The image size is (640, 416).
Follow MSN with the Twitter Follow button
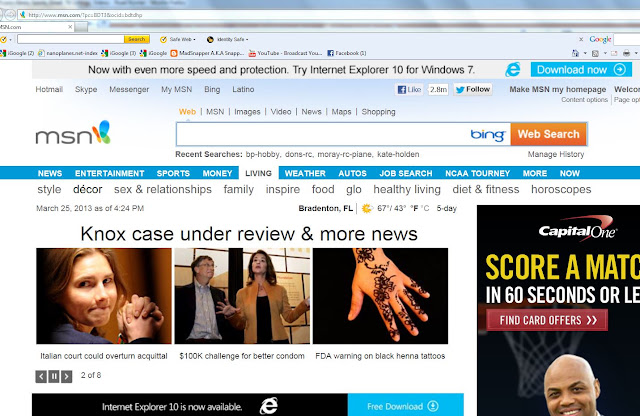473,89
